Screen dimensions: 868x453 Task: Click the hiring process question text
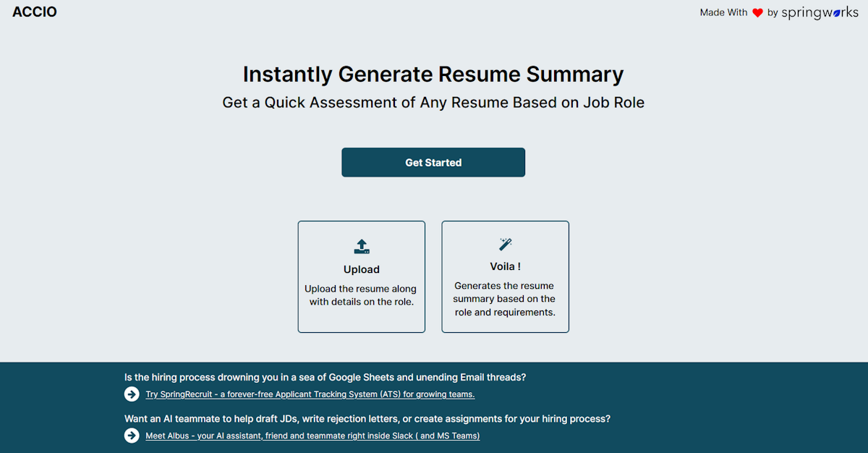325,377
